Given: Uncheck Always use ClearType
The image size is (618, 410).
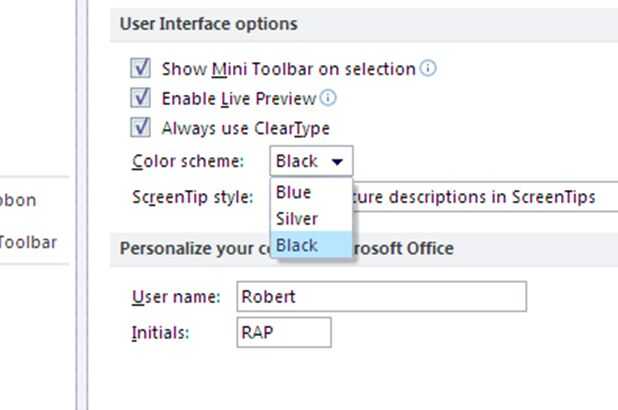Looking at the screenshot, I should pos(141,128).
